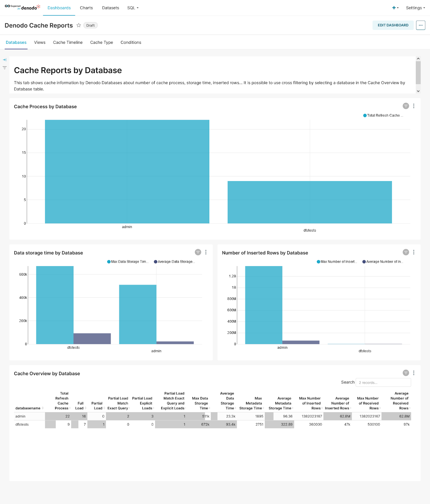Open the Conditions tab
The height and width of the screenshot is (504, 430).
(x=131, y=43)
